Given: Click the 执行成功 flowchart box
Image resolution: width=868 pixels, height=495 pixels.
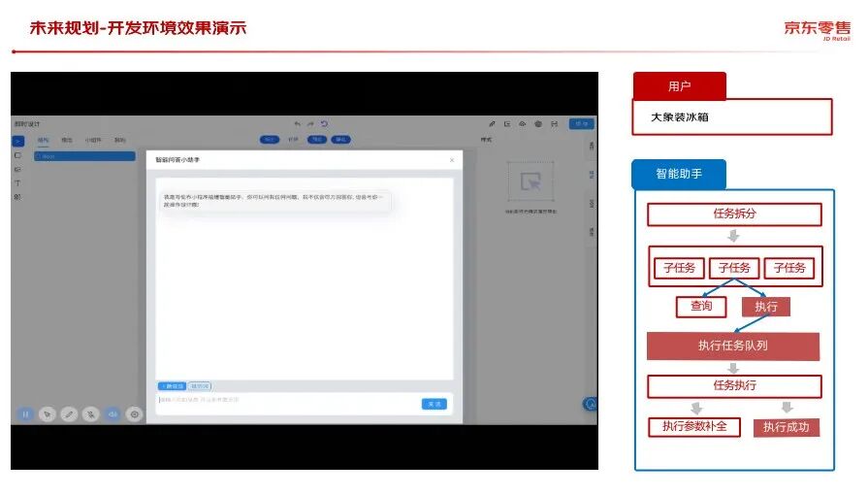Looking at the screenshot, I should 787,427.
